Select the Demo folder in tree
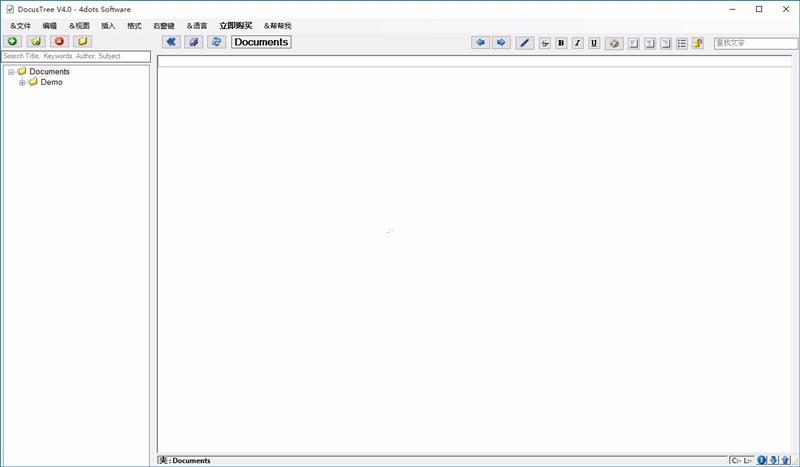Screen dimensions: 800x467 click(51, 83)
